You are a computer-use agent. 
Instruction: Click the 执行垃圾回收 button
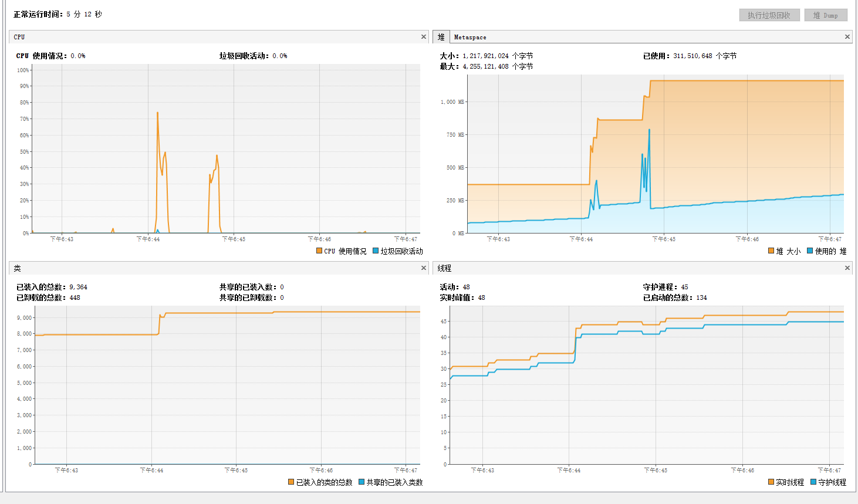(x=769, y=15)
